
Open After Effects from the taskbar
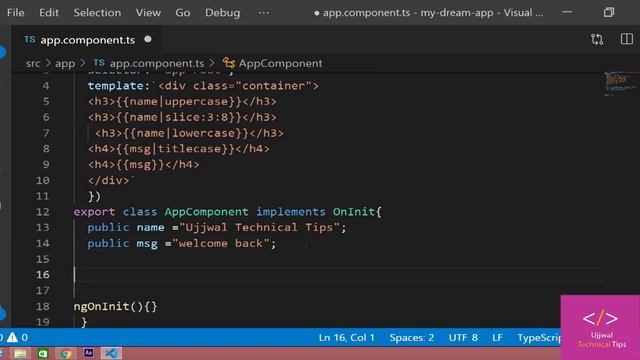pos(89,353)
